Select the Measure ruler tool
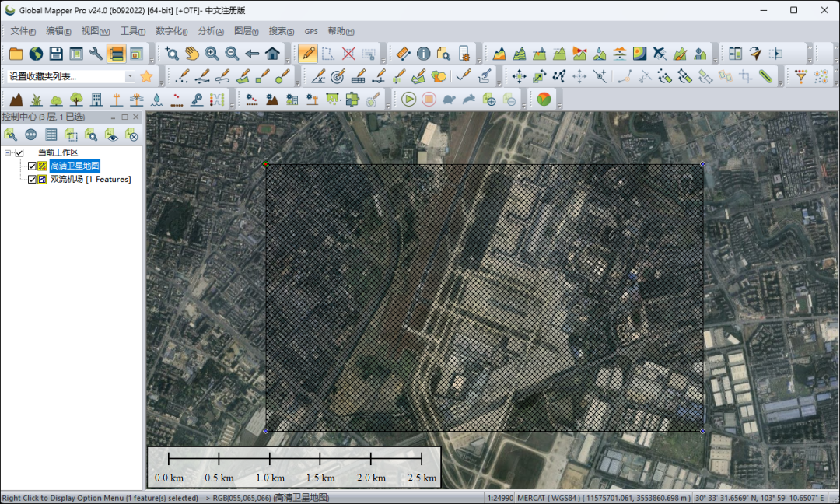The width and height of the screenshot is (840, 504). click(x=403, y=54)
